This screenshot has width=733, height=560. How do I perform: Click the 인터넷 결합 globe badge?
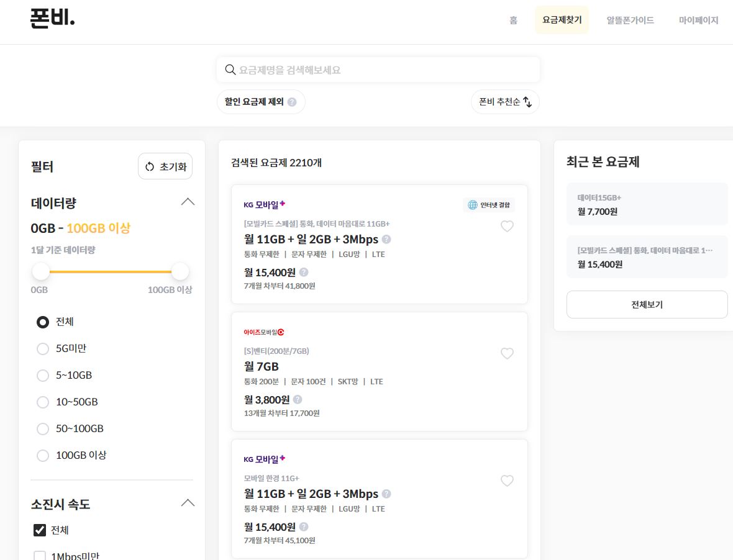[489, 205]
